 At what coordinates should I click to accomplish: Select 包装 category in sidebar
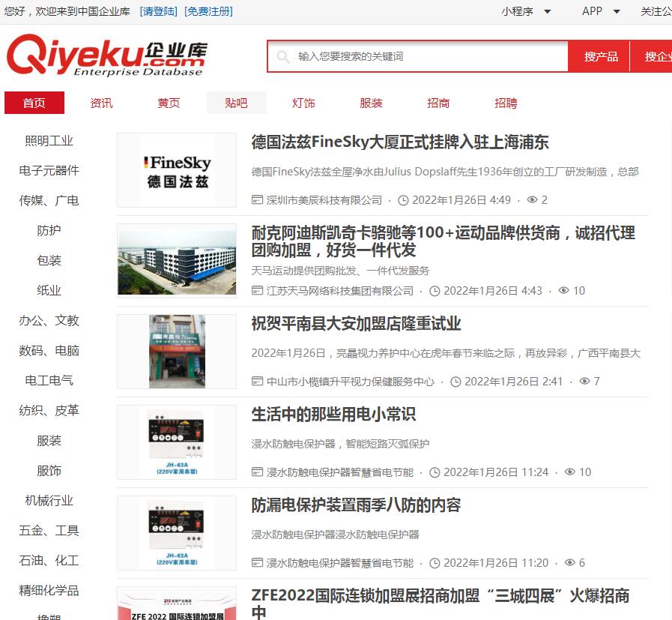(49, 261)
